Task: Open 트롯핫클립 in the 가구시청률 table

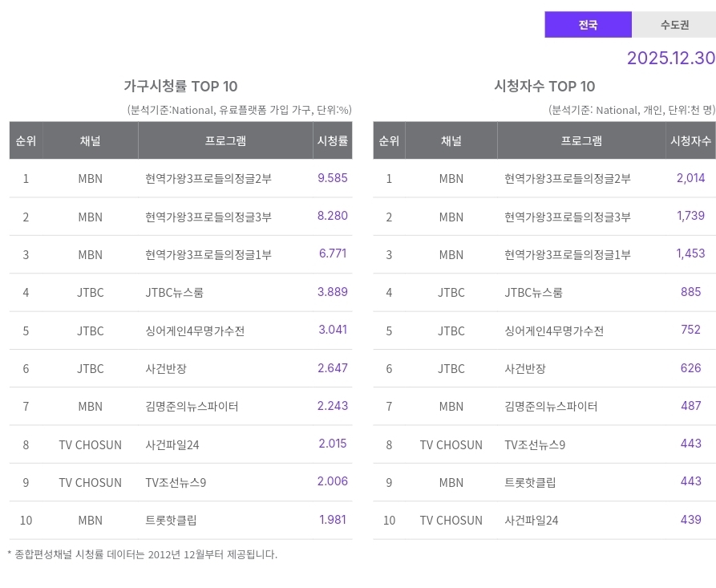Action: point(172,521)
